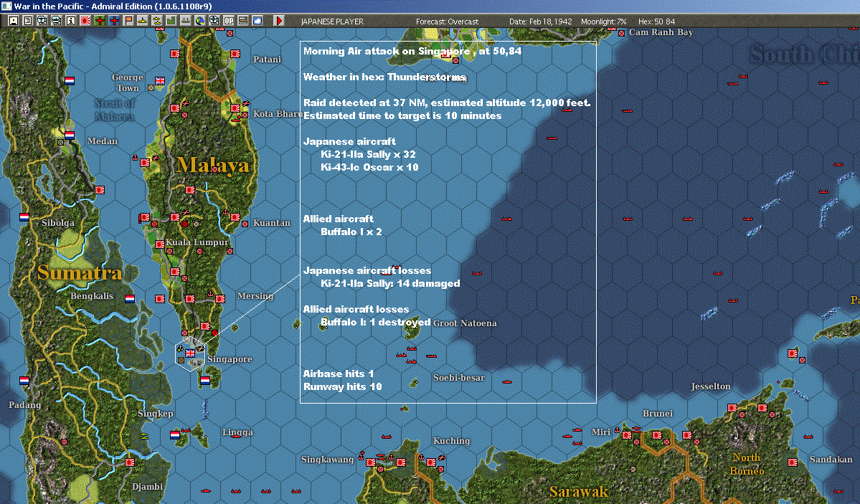Select the Dutch flag beside Bengkalis
This screenshot has width=860, height=504.
[129, 299]
